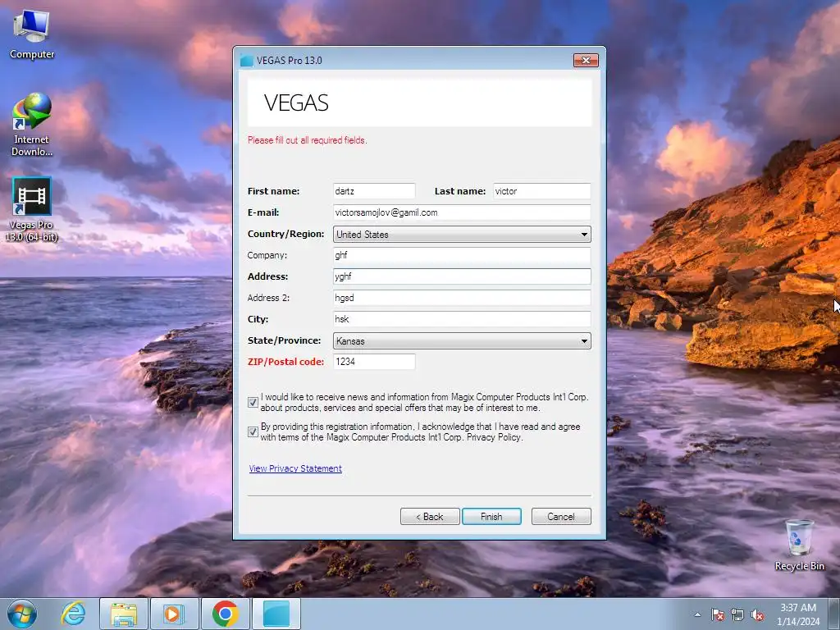Click the Cancel button

[x=561, y=517]
